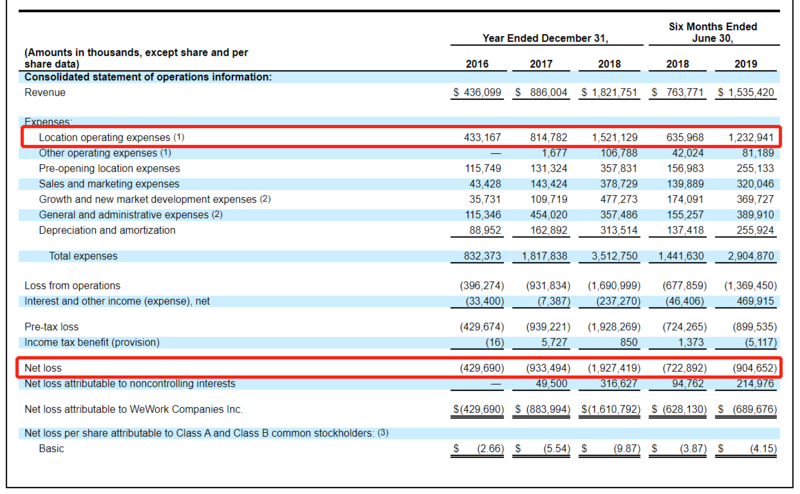Screen dimensions: 800x494
Task: Click the 'Other operating expenses' label
Action: (x=105, y=153)
